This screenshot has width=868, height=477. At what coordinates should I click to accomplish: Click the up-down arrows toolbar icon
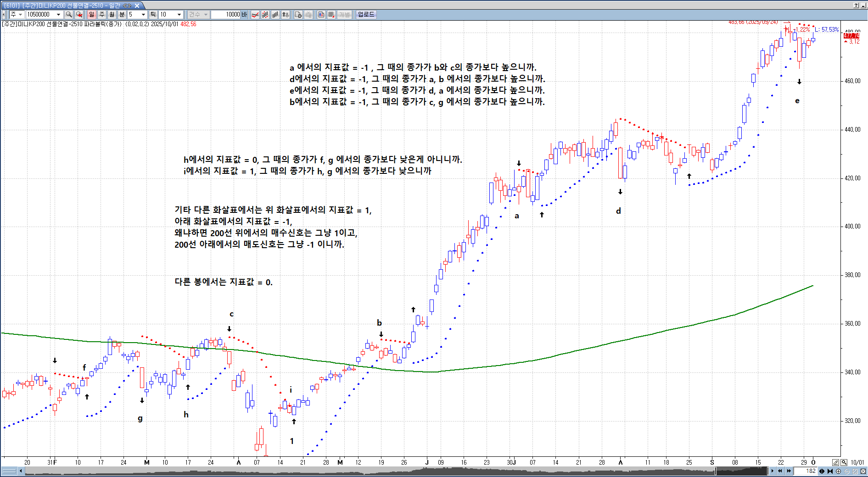point(286,15)
